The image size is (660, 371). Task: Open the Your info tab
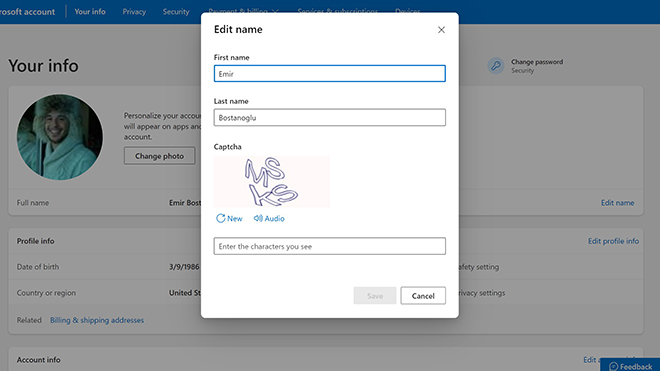click(90, 12)
